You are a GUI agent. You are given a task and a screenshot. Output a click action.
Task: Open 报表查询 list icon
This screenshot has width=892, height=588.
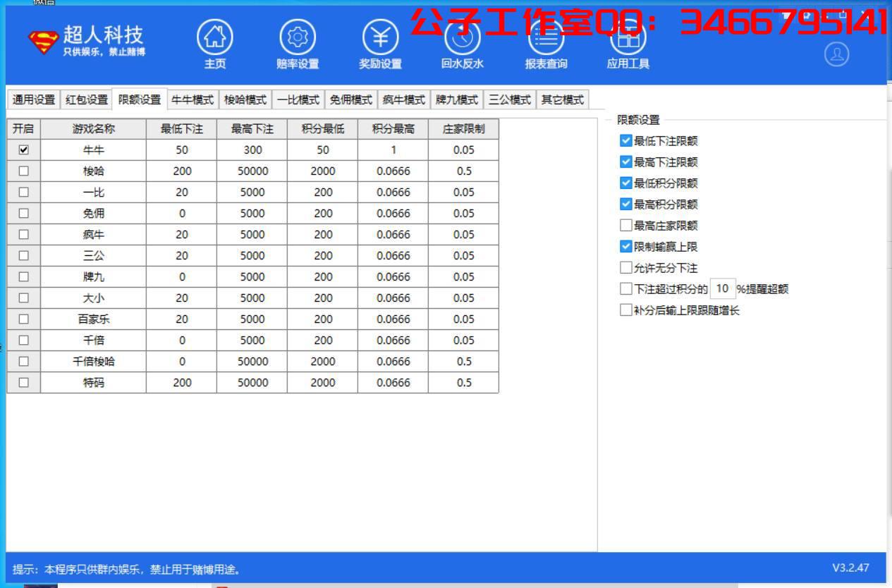pos(546,37)
